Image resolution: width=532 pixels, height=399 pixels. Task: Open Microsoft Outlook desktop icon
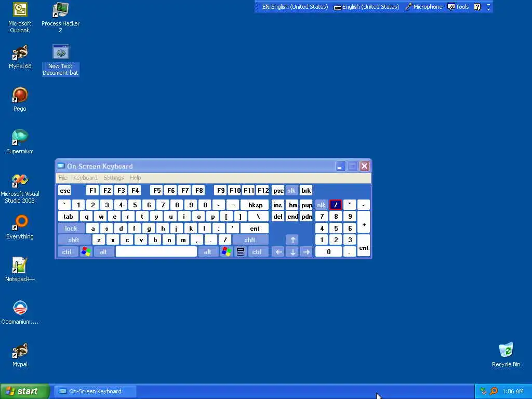(20, 17)
